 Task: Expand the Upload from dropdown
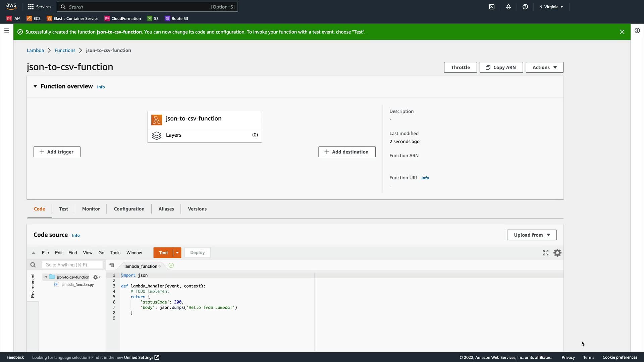[x=532, y=235]
